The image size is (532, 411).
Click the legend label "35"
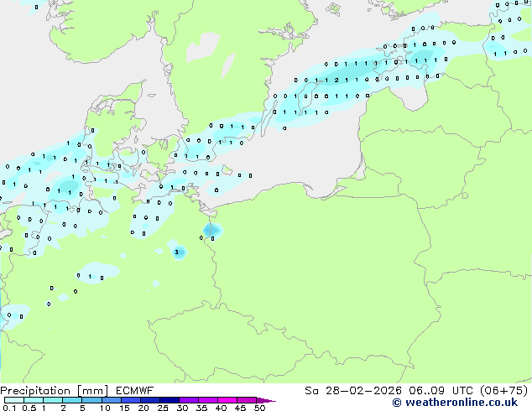pos(201,408)
